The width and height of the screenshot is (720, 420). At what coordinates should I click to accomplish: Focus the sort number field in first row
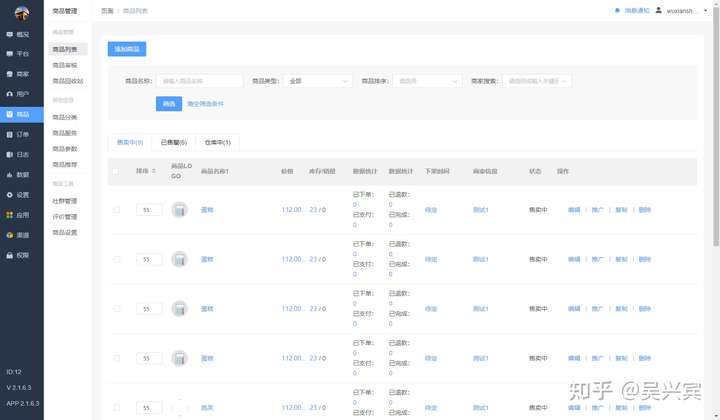point(149,210)
